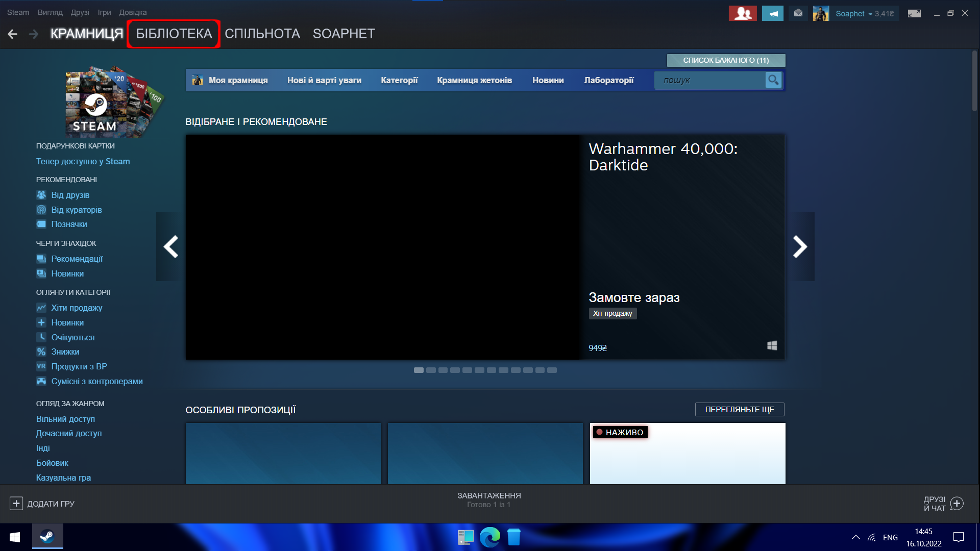The height and width of the screenshot is (551, 980).
Task: Click the search magnifier button
Action: 773,80
